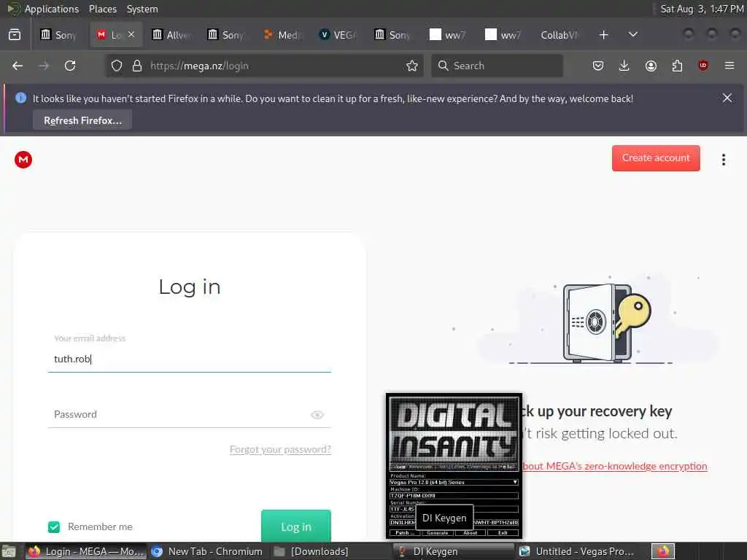This screenshot has width=747, height=560.
Task: Open the Firefox account icon
Action: coord(651,66)
